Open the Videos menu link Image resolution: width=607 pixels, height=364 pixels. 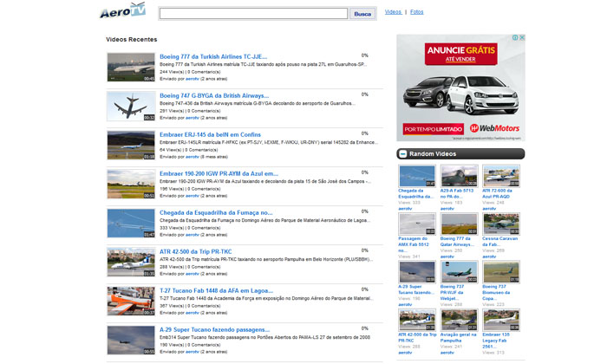click(393, 12)
